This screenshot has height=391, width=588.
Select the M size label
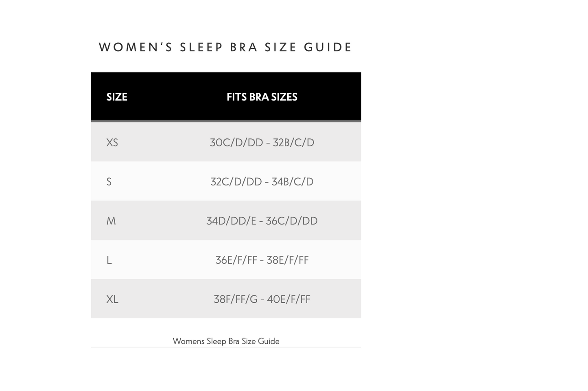pyautogui.click(x=111, y=221)
